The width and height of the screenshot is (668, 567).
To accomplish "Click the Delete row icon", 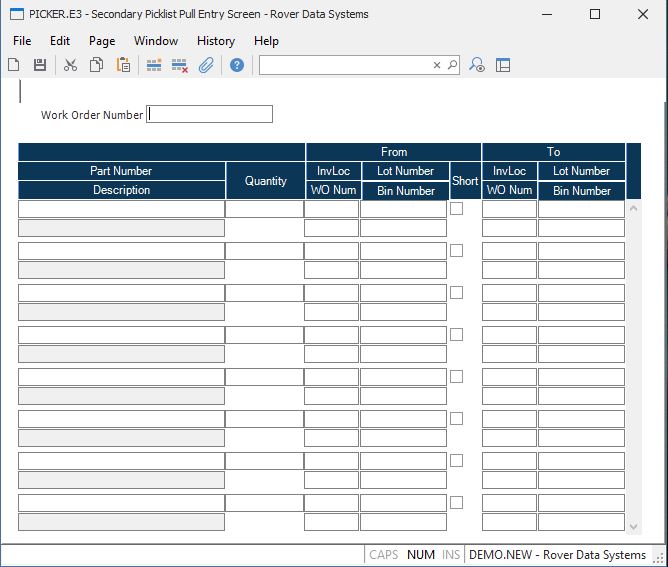I will coord(180,65).
